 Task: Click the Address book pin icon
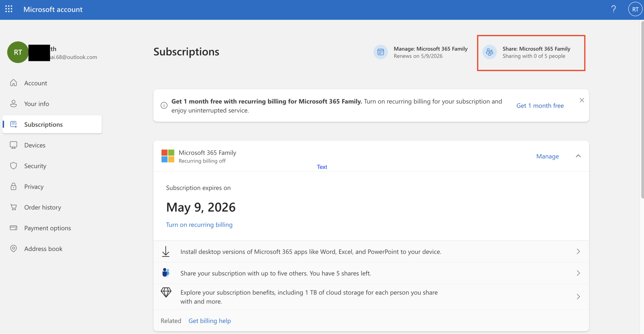[14, 248]
